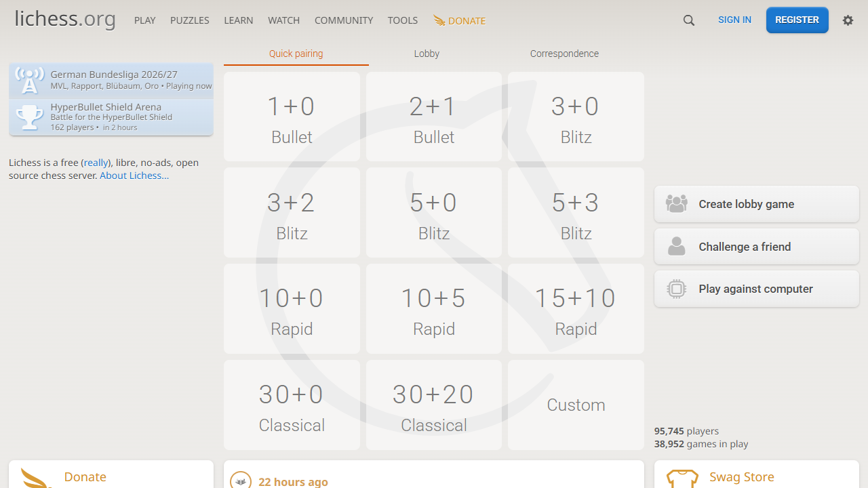Expand the WATCH menu
The width and height of the screenshot is (868, 488).
click(x=283, y=20)
